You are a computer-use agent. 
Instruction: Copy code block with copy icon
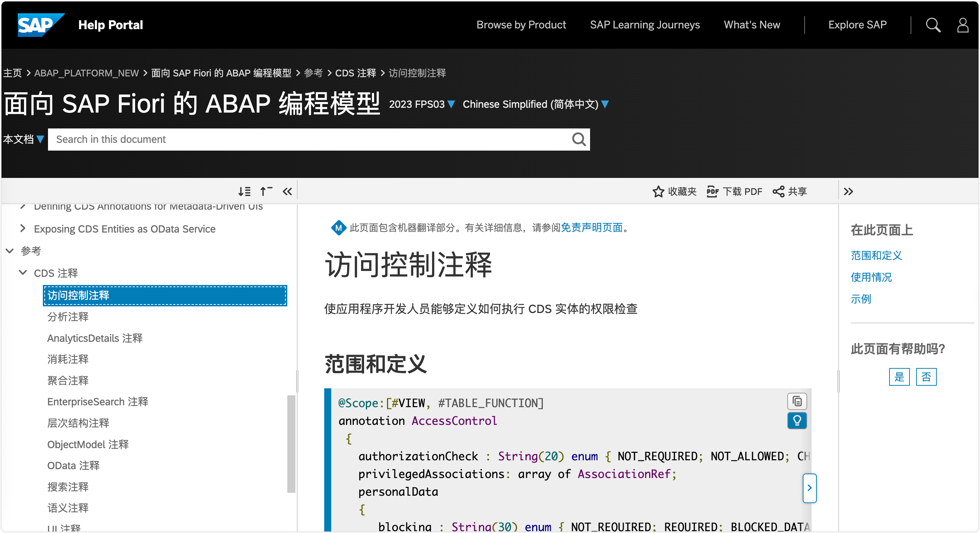(x=796, y=402)
